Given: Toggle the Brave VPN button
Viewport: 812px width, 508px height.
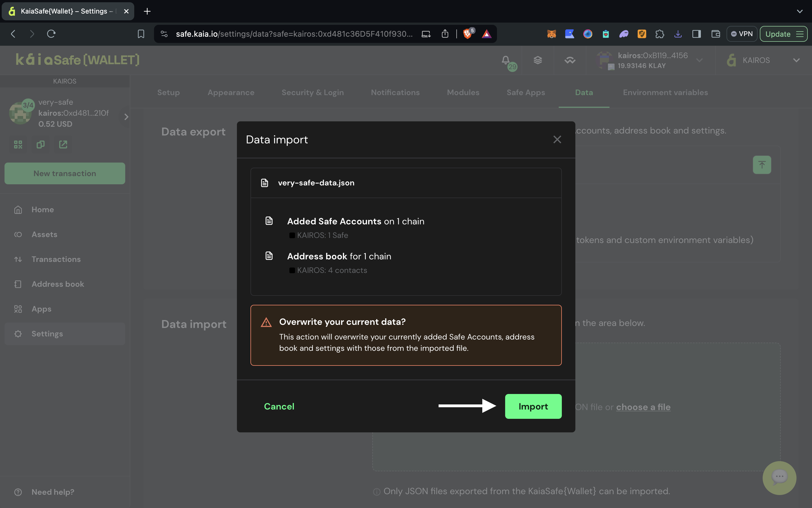Looking at the screenshot, I should click(742, 34).
